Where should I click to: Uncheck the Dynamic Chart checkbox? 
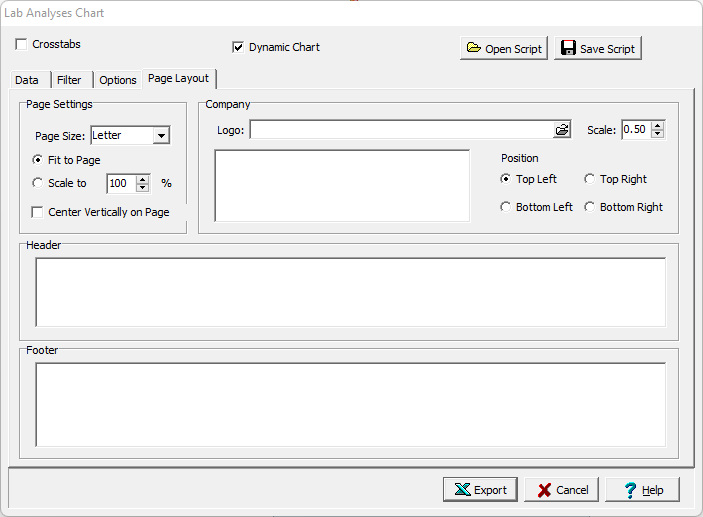point(238,47)
